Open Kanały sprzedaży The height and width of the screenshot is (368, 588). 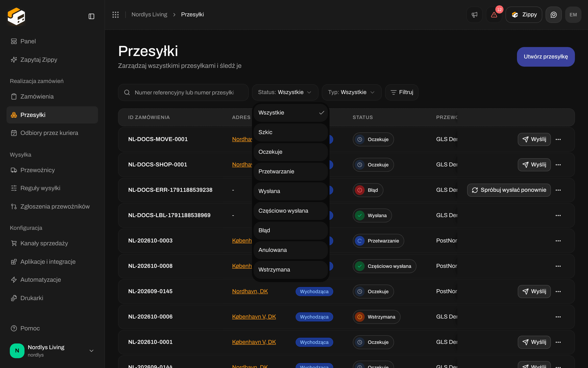click(52, 243)
